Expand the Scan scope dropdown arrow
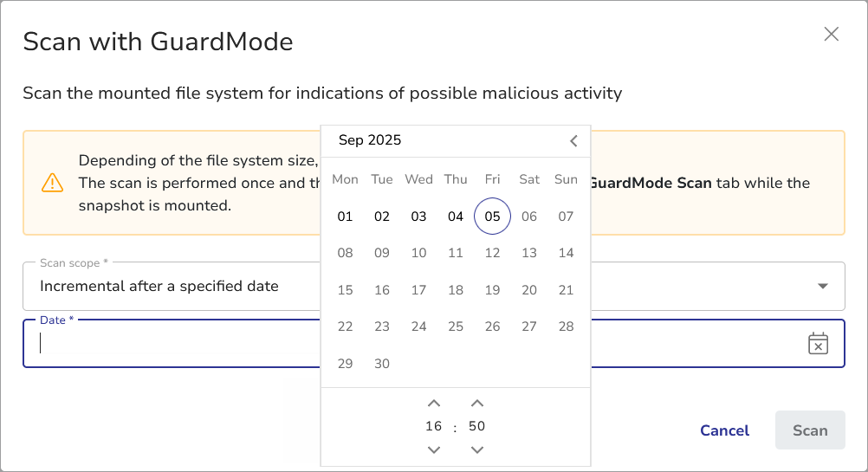This screenshot has height=472, width=868. pyautogui.click(x=822, y=287)
